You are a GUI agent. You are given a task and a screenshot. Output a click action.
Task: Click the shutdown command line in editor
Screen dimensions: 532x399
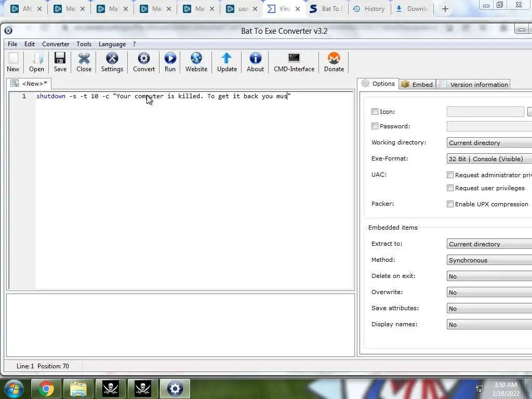click(x=164, y=96)
